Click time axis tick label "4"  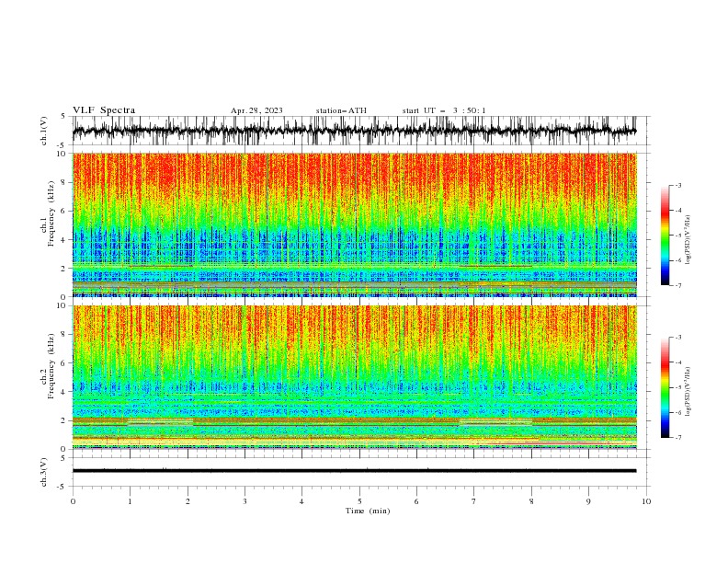[301, 501]
